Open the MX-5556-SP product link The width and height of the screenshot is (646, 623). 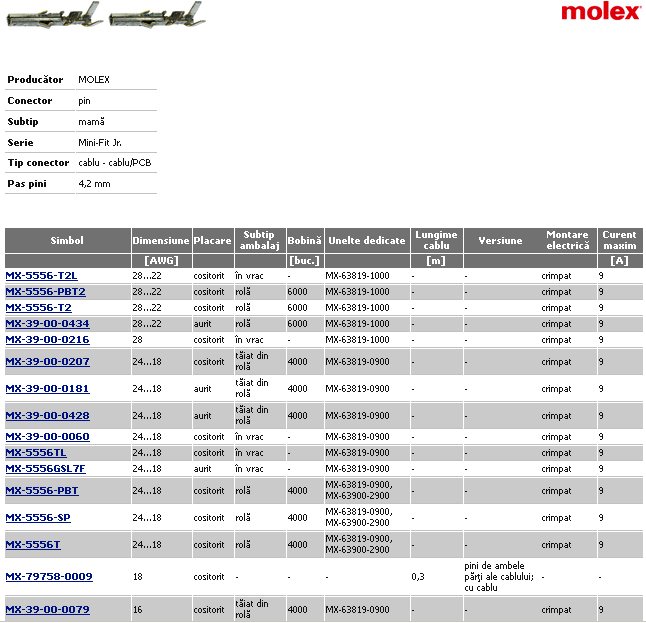click(x=38, y=518)
